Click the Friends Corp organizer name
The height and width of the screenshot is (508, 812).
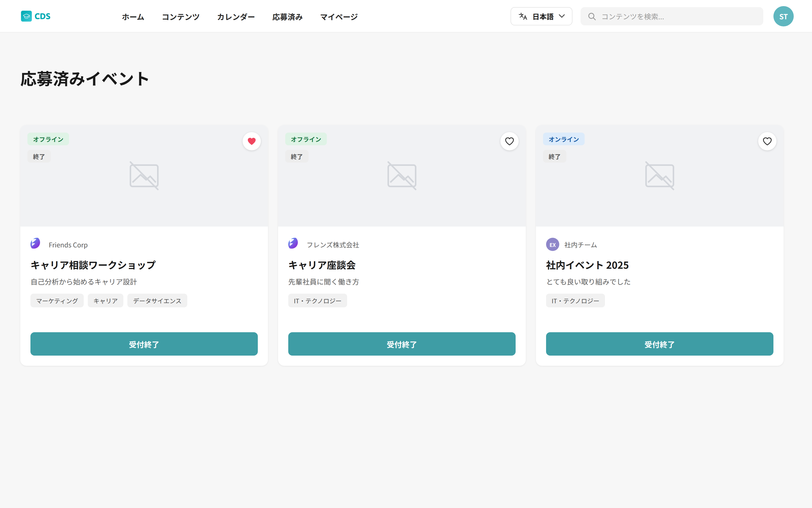pyautogui.click(x=68, y=245)
